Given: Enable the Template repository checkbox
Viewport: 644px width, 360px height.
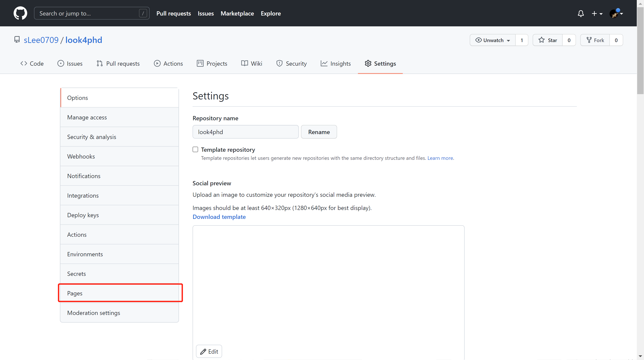Looking at the screenshot, I should click(195, 149).
